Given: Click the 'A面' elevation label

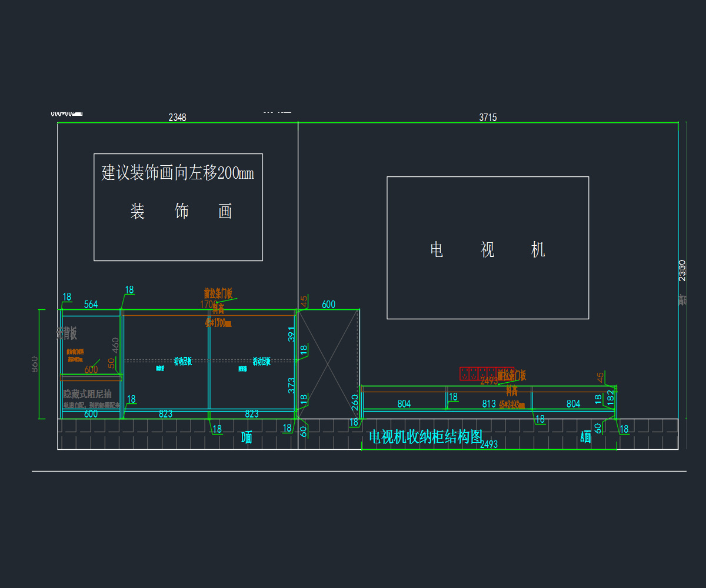Looking at the screenshot, I should [585, 437].
